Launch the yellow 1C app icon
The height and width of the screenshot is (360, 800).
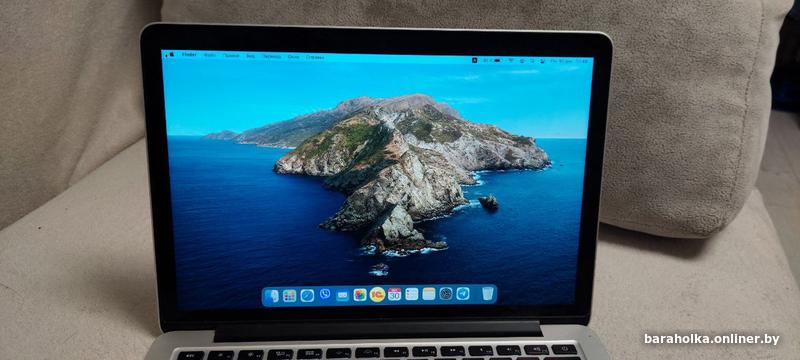[377, 294]
